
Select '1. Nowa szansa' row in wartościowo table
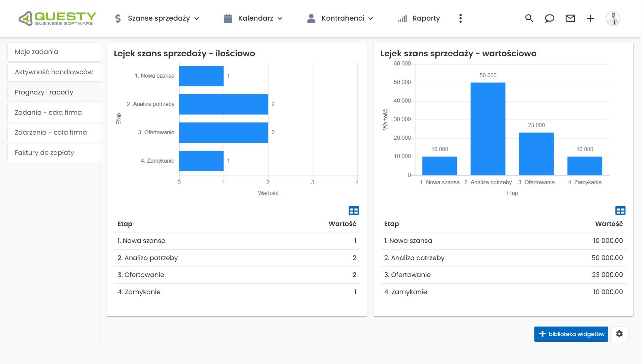click(x=504, y=241)
